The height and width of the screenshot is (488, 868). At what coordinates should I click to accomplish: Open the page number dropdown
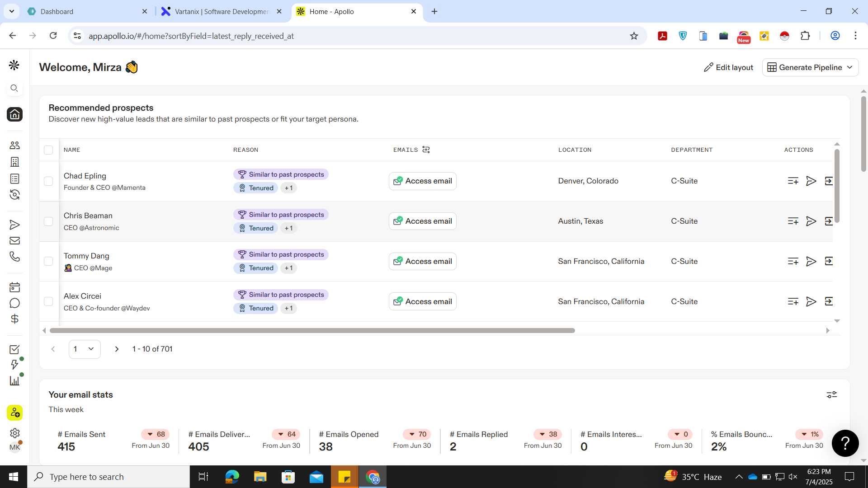click(x=85, y=349)
